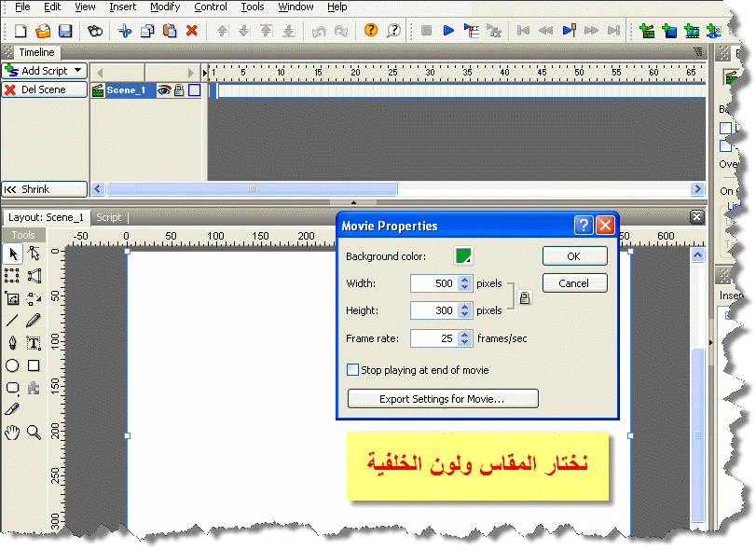Toggle the width-height aspect lock
Image resolution: width=756 pixels, height=550 pixels.
[x=524, y=298]
